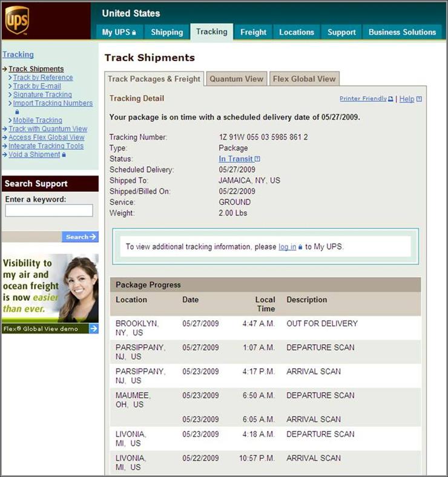Click the lock icon after log in link
This screenshot has height=477, width=448.
(x=300, y=247)
